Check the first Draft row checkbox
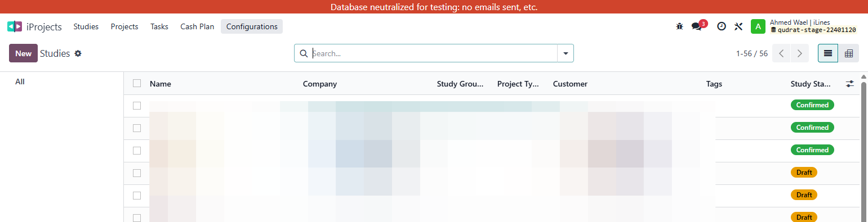This screenshot has height=222, width=868. tap(137, 173)
